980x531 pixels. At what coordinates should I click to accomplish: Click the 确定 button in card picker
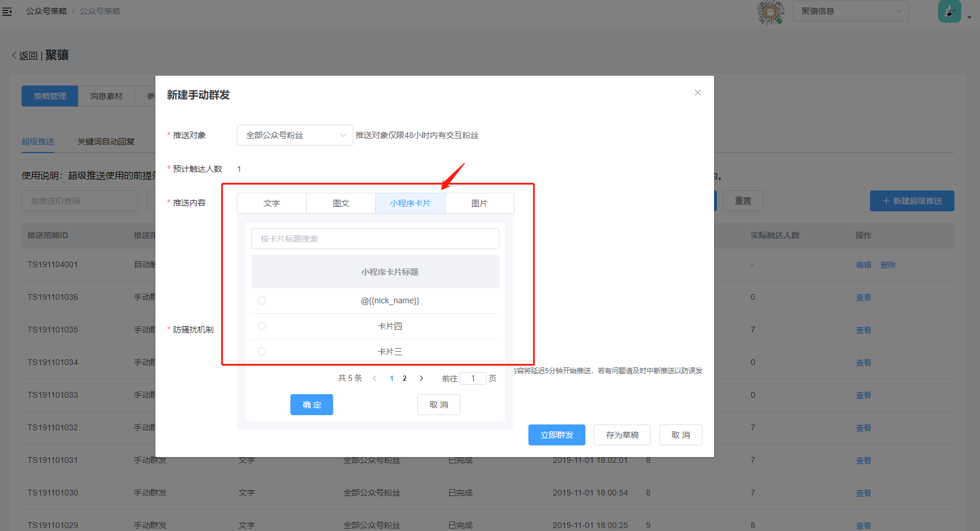pos(311,405)
